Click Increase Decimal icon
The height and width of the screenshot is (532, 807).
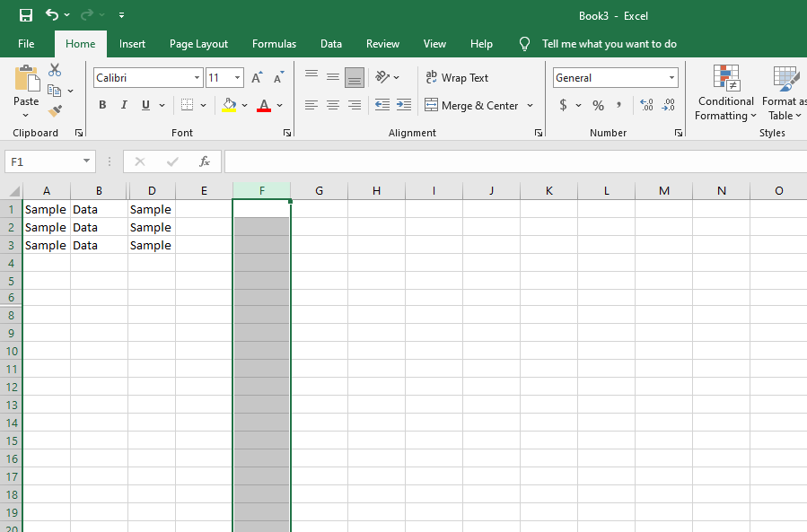pyautogui.click(x=645, y=105)
